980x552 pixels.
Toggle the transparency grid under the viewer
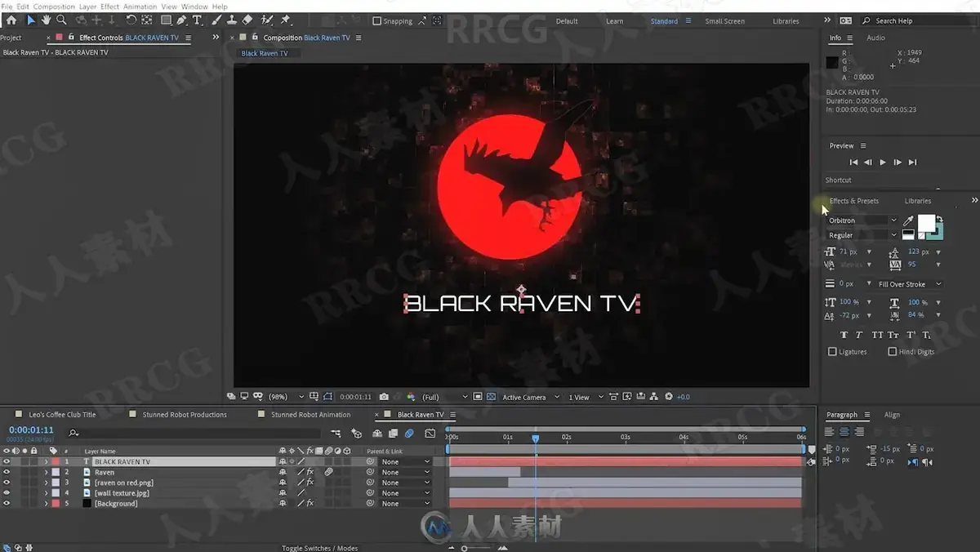point(491,397)
